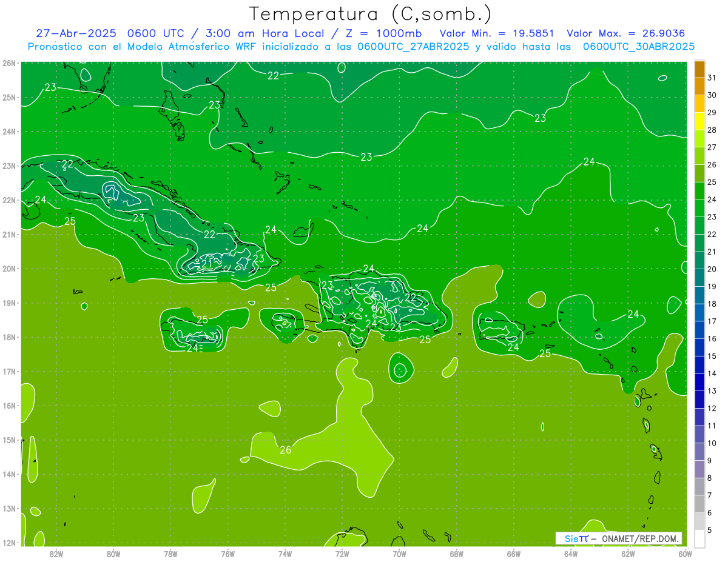Image resolution: width=728 pixels, height=562 pixels.
Task: Click the 74W longitude axis label
Action: 285,554
